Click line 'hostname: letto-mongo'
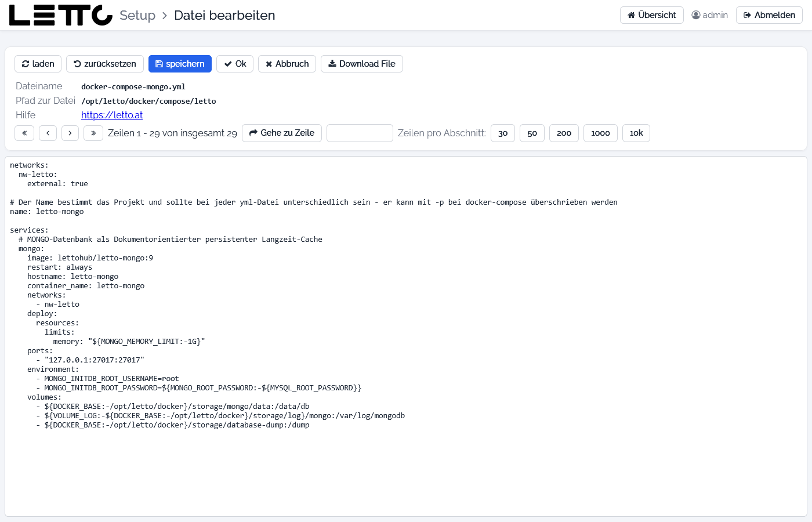Image resolution: width=812 pixels, height=522 pixels. click(x=72, y=277)
